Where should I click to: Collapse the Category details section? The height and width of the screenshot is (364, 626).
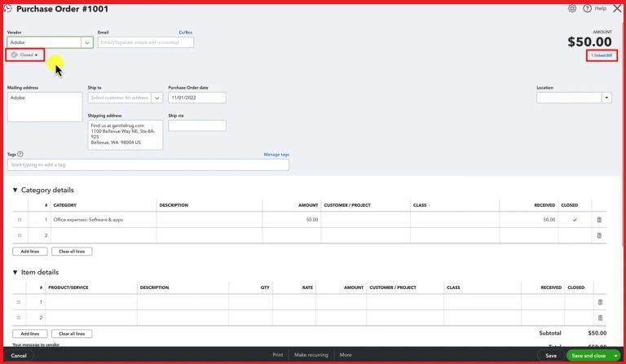point(15,191)
